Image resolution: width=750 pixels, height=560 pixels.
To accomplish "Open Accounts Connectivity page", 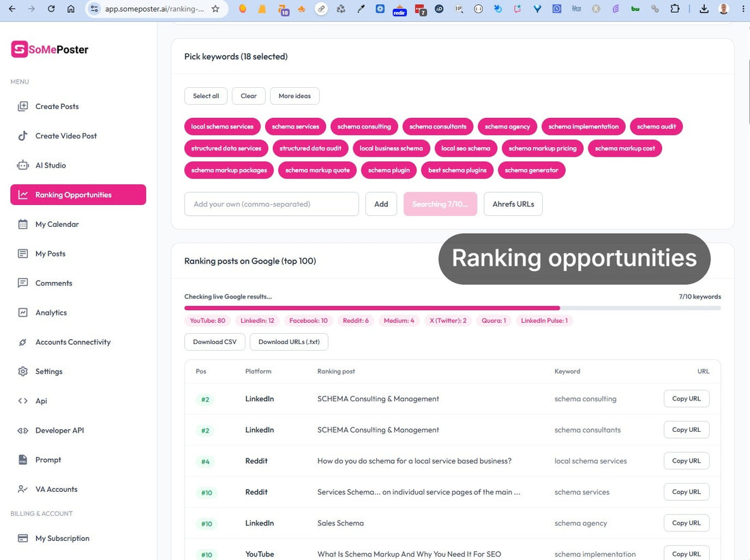I will click(73, 342).
